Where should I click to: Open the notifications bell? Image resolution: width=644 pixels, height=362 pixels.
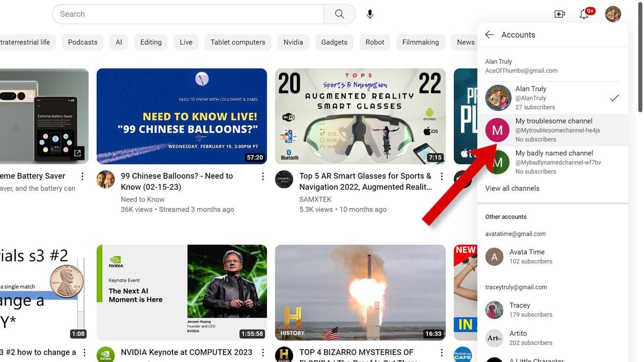coord(584,14)
